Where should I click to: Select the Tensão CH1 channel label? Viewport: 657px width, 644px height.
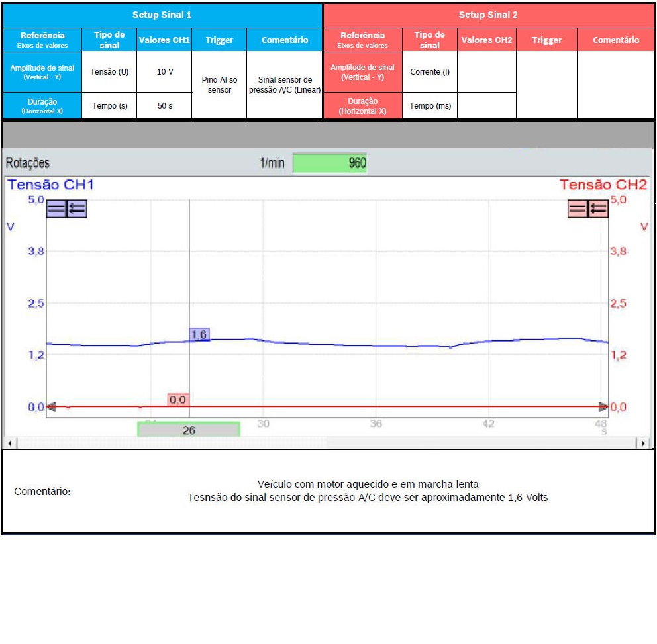click(x=50, y=185)
